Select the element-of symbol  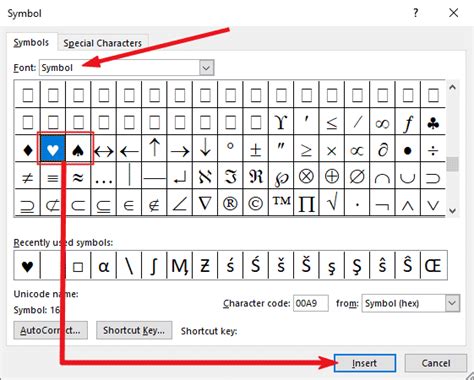(129, 203)
